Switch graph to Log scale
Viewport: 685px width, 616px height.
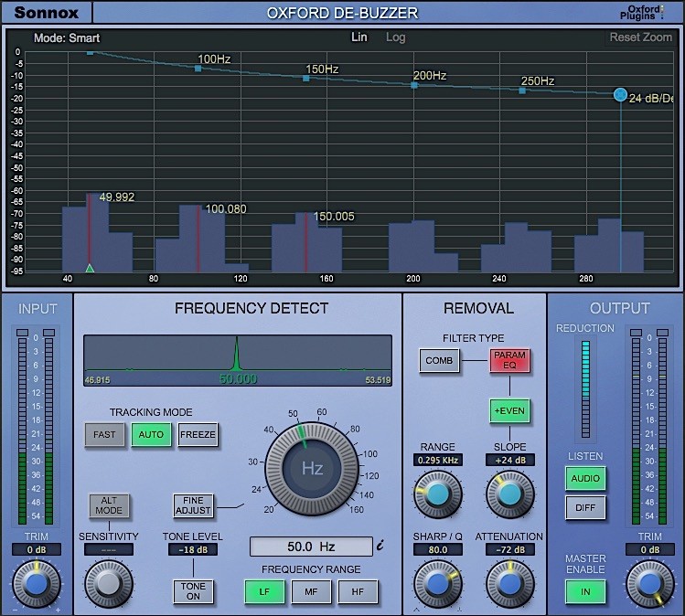(x=396, y=37)
